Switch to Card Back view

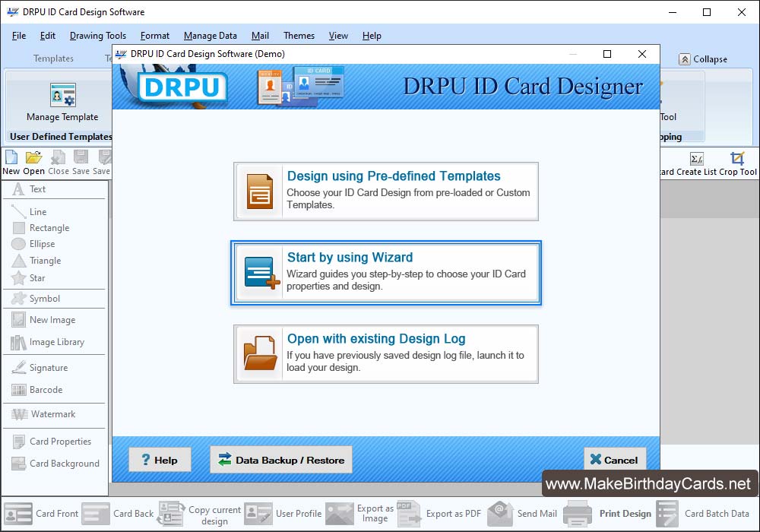click(x=118, y=514)
